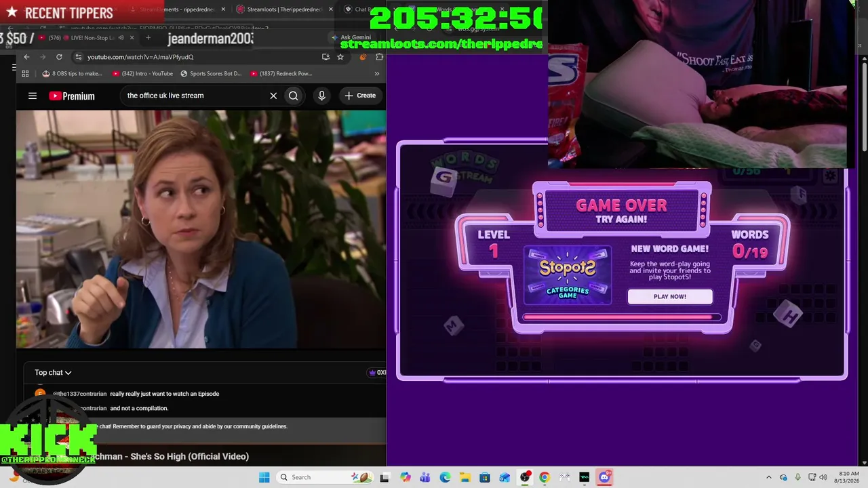Open the volume control in system tray
The height and width of the screenshot is (488, 868).
click(x=823, y=477)
